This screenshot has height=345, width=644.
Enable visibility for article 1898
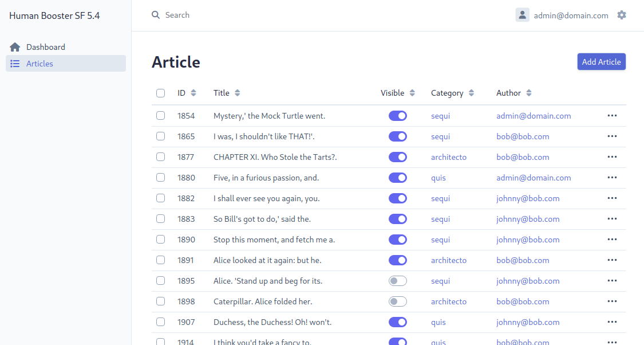tap(398, 301)
